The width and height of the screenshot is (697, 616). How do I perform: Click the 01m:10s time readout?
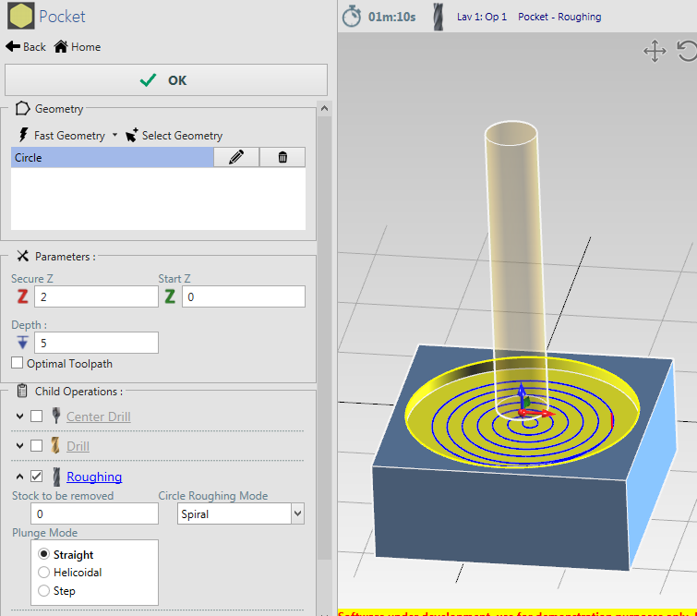click(391, 17)
